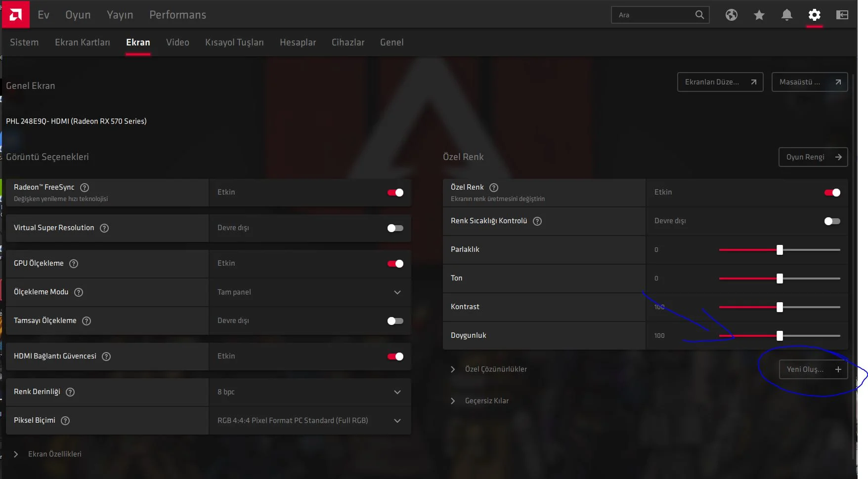Show help for Virtual Super Resolution

104,228
